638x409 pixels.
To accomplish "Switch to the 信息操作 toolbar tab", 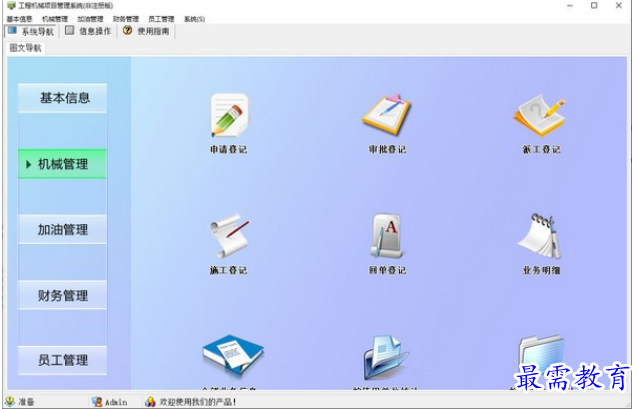I will point(88,31).
